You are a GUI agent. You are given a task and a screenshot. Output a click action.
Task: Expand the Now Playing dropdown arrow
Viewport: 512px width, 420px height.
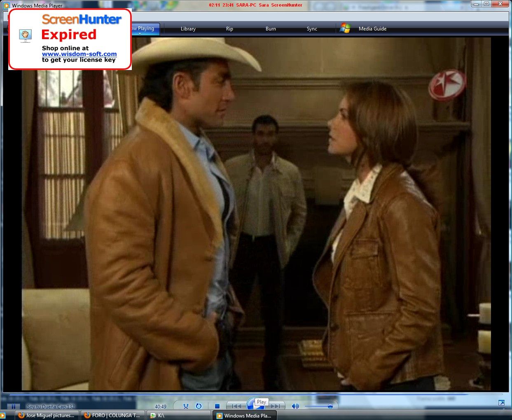pyautogui.click(x=140, y=34)
